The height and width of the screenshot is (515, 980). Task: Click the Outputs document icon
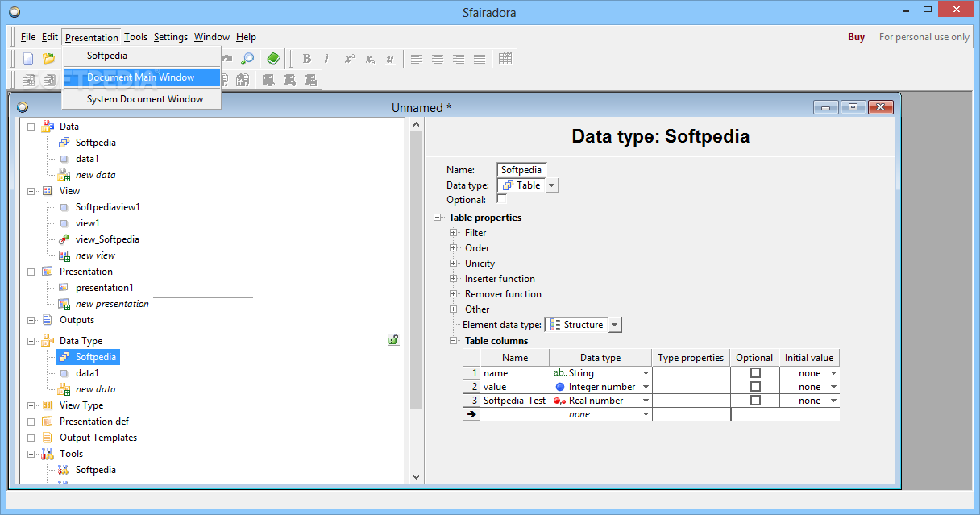click(48, 320)
